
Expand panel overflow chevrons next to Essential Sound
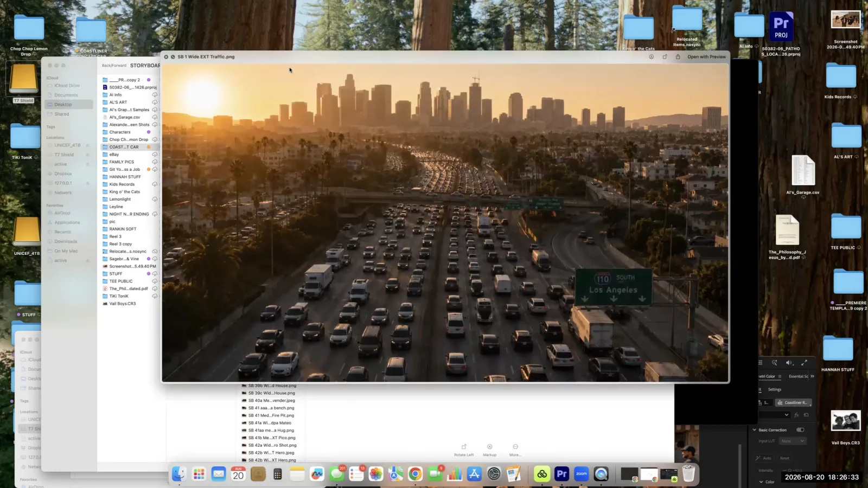(812, 376)
